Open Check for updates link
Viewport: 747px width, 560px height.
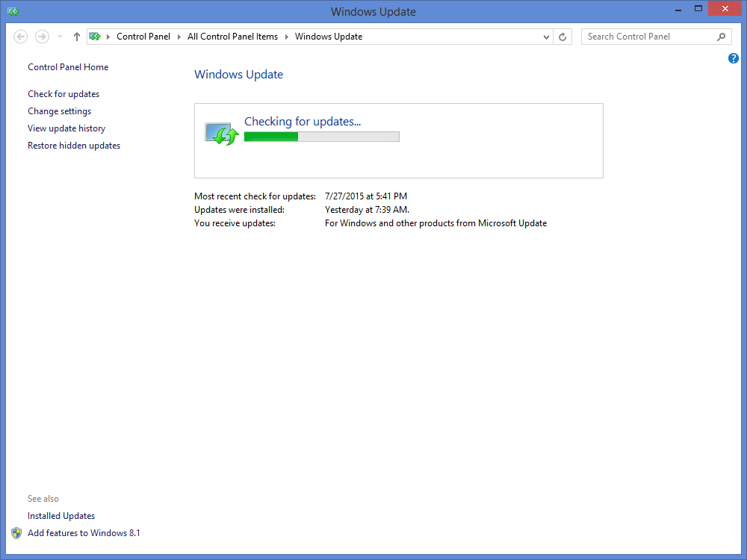pyautogui.click(x=63, y=94)
